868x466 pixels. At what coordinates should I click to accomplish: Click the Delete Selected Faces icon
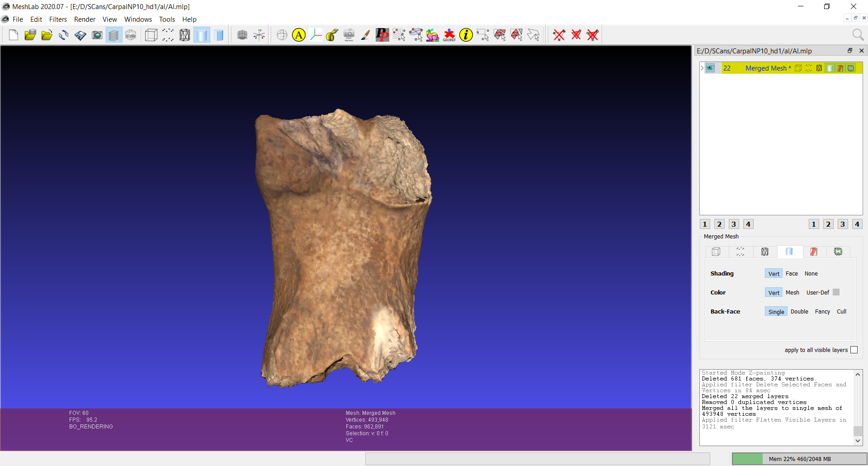(x=576, y=35)
